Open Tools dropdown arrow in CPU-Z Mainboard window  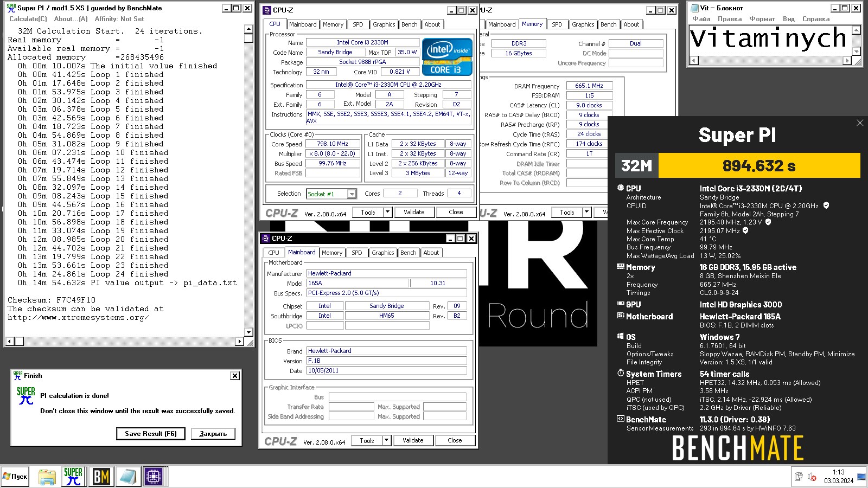386,440
